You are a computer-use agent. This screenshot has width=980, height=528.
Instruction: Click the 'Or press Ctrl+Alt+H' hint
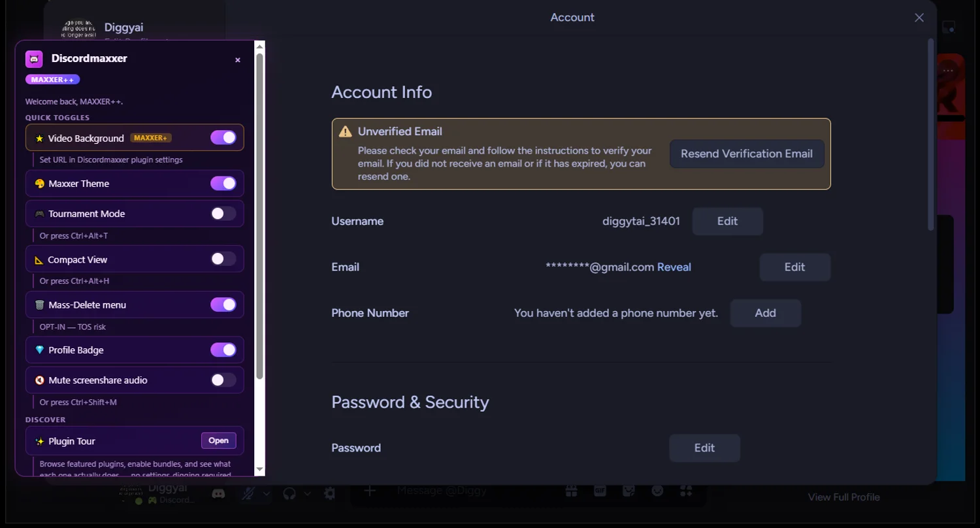pyautogui.click(x=74, y=281)
